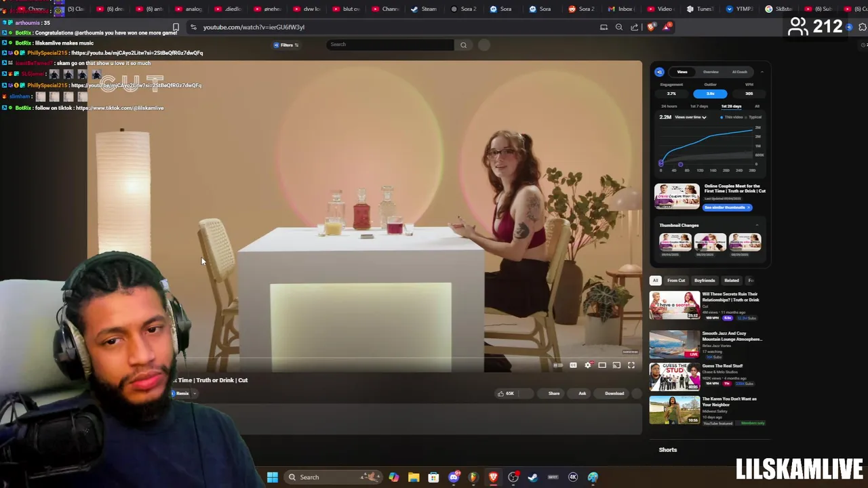Viewport: 868px width, 488px height.
Task: Click the zoom magnifier icon in address bar
Action: [619, 27]
